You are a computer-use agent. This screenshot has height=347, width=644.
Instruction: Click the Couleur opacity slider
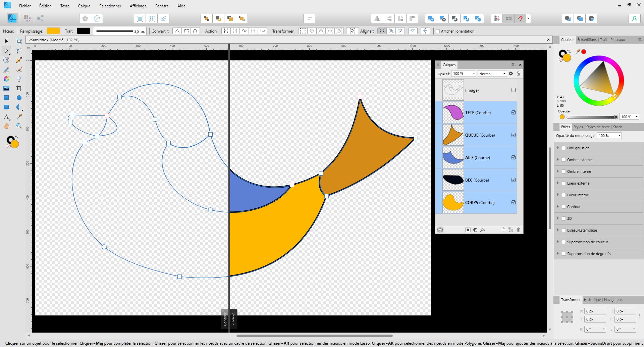[x=591, y=117]
